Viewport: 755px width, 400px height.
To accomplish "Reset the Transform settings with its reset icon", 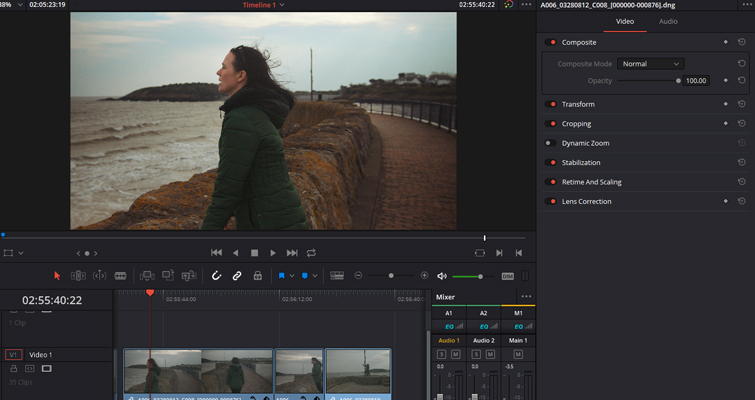I will point(741,104).
